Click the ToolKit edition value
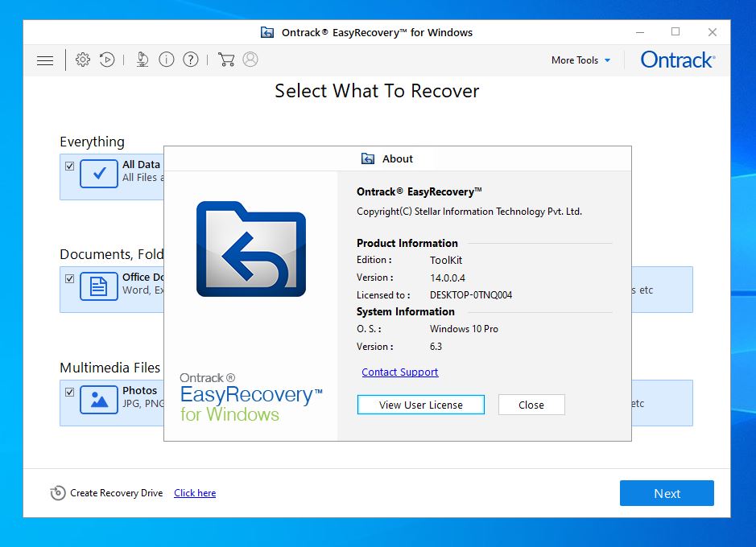The width and height of the screenshot is (756, 547). point(446,261)
